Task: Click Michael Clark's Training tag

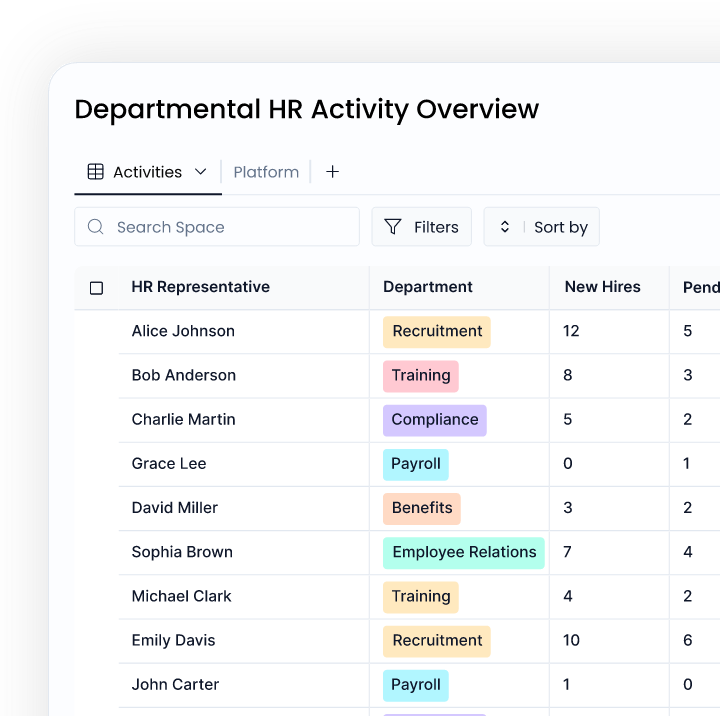Action: (x=421, y=597)
